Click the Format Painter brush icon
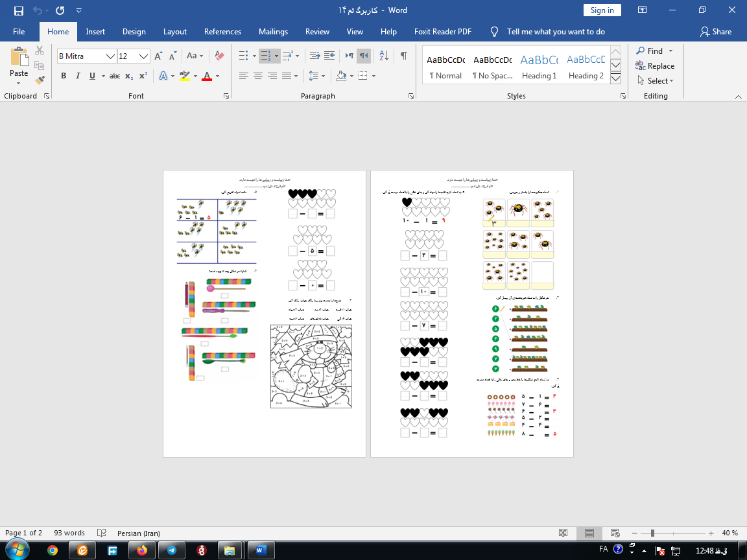 (40, 80)
